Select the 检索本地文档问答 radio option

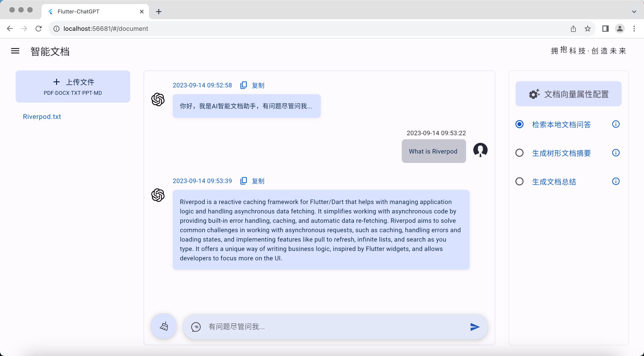pos(519,124)
